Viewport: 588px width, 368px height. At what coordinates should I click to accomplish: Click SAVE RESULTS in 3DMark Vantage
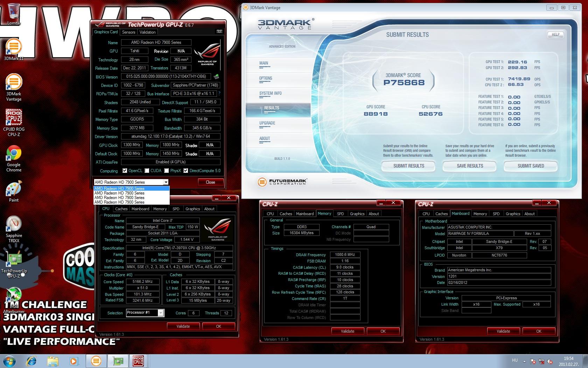(x=470, y=166)
